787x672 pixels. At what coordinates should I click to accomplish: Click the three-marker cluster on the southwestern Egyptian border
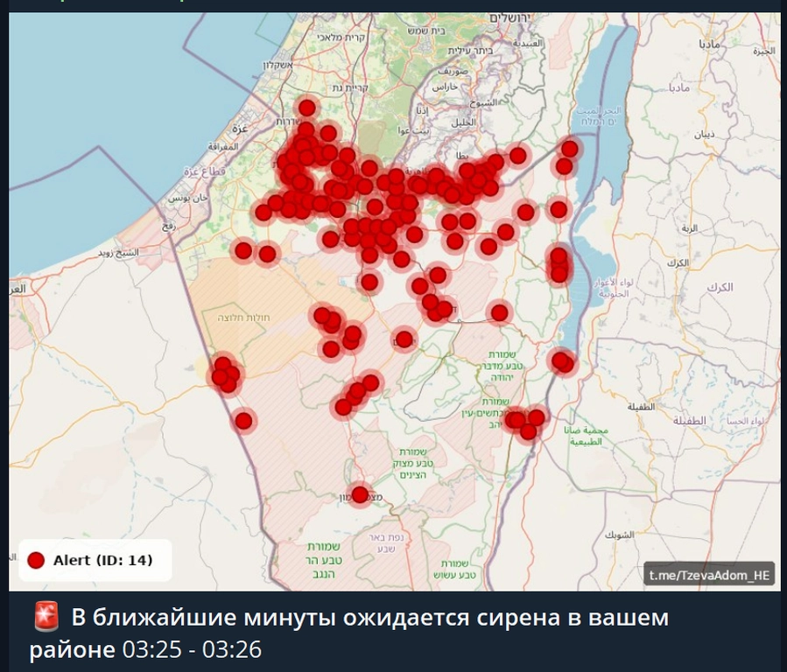tap(225, 374)
